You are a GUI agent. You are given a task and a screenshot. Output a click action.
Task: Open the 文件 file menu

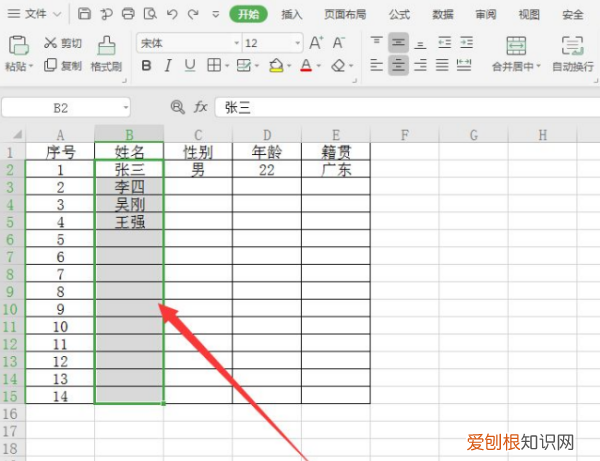tap(34, 14)
